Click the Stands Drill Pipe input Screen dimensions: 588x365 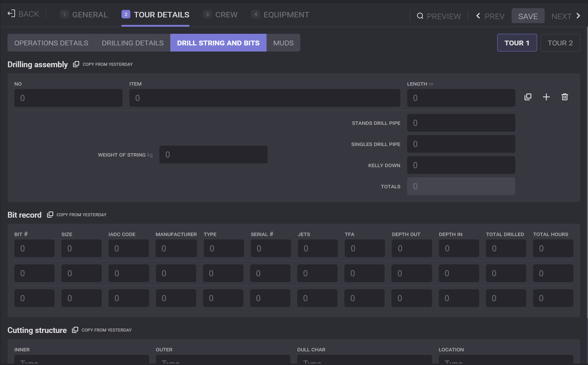[461, 123]
